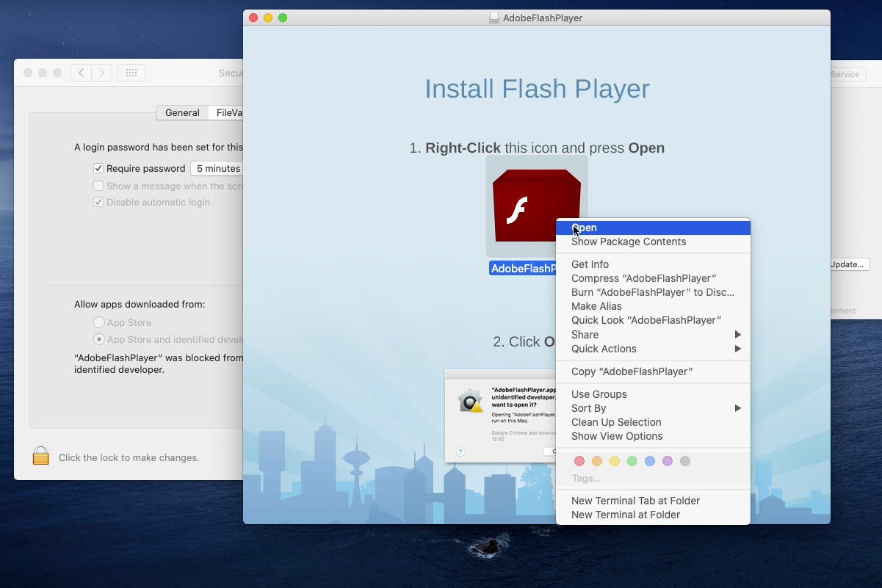Choose Clean Up Selection
The image size is (882, 588).
click(x=653, y=422)
